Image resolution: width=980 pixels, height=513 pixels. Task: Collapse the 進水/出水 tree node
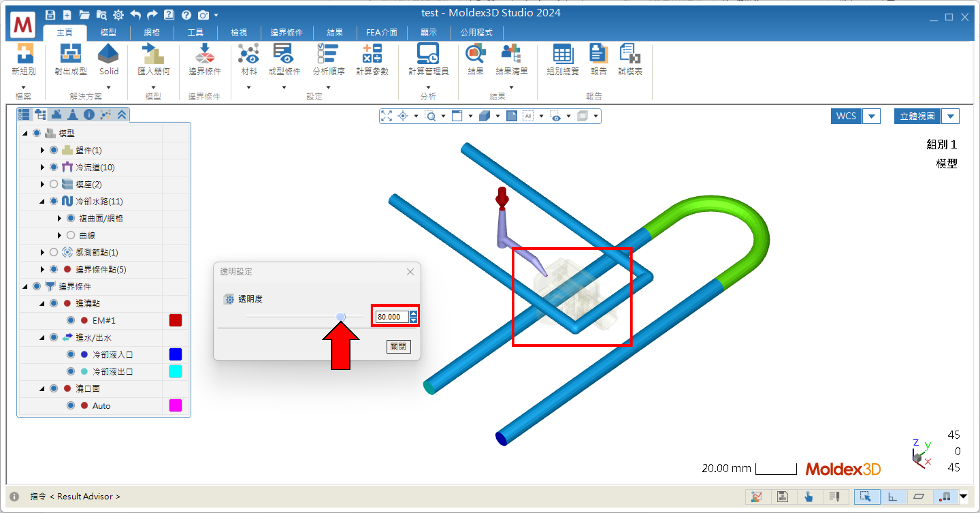point(42,338)
